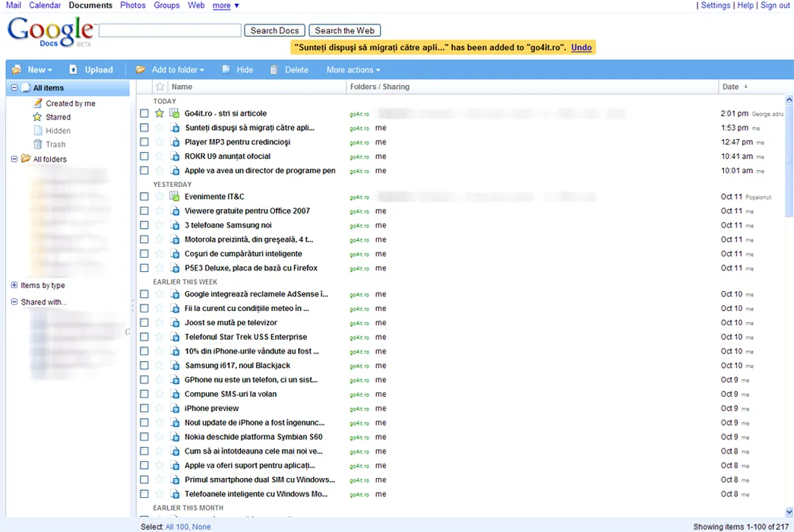Click the scroll up arrow of document list
The image size is (794, 532).
789,100
